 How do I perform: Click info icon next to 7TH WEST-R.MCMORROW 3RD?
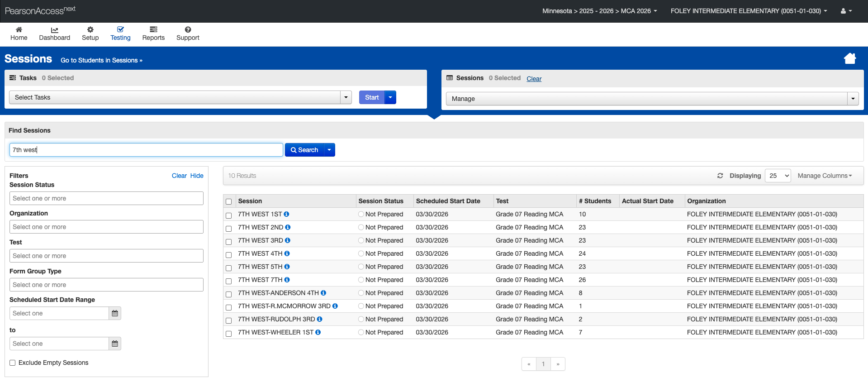335,306
